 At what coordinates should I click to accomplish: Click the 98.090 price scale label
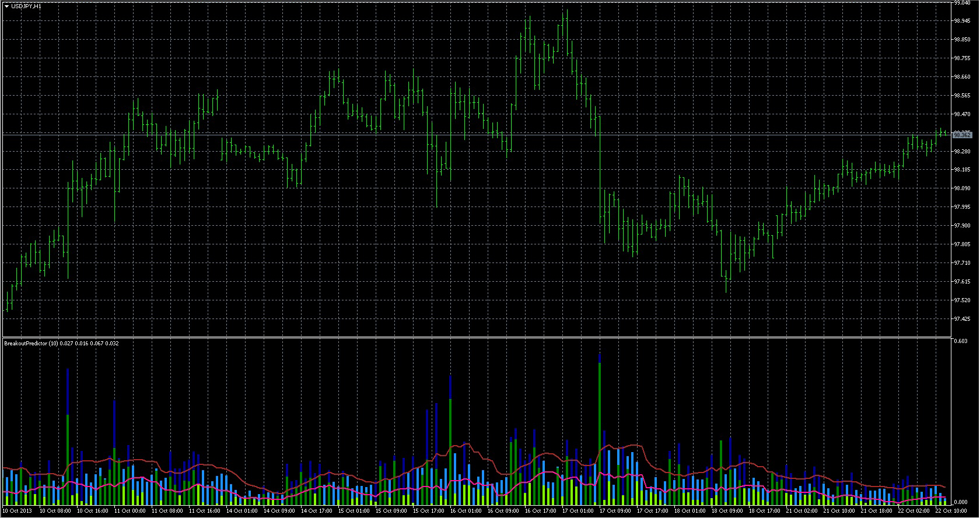tap(962, 188)
